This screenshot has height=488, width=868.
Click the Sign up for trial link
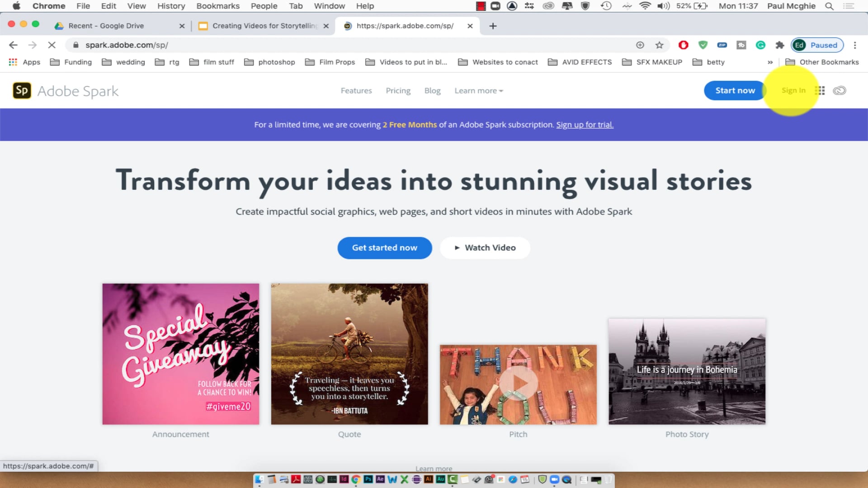tap(585, 125)
